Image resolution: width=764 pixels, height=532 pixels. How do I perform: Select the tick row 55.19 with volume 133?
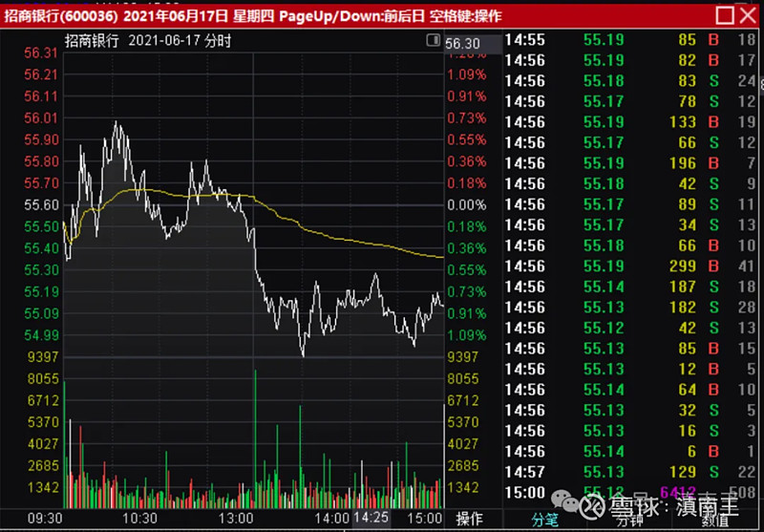tap(630, 122)
